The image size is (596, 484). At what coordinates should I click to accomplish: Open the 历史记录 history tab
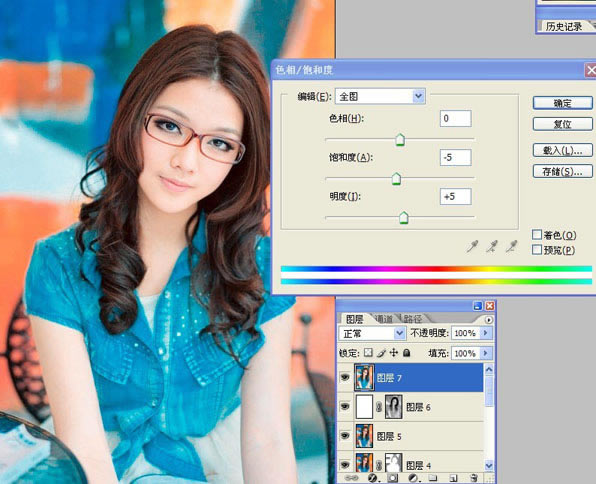pyautogui.click(x=564, y=26)
